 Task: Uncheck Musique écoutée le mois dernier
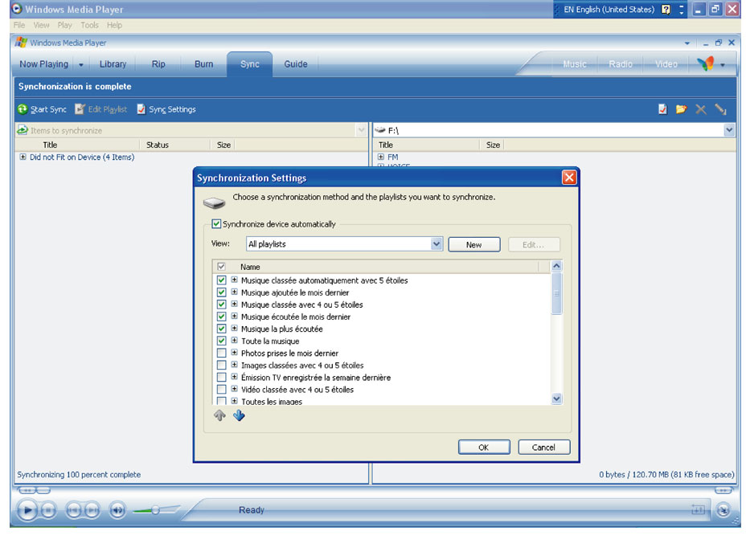coord(221,317)
